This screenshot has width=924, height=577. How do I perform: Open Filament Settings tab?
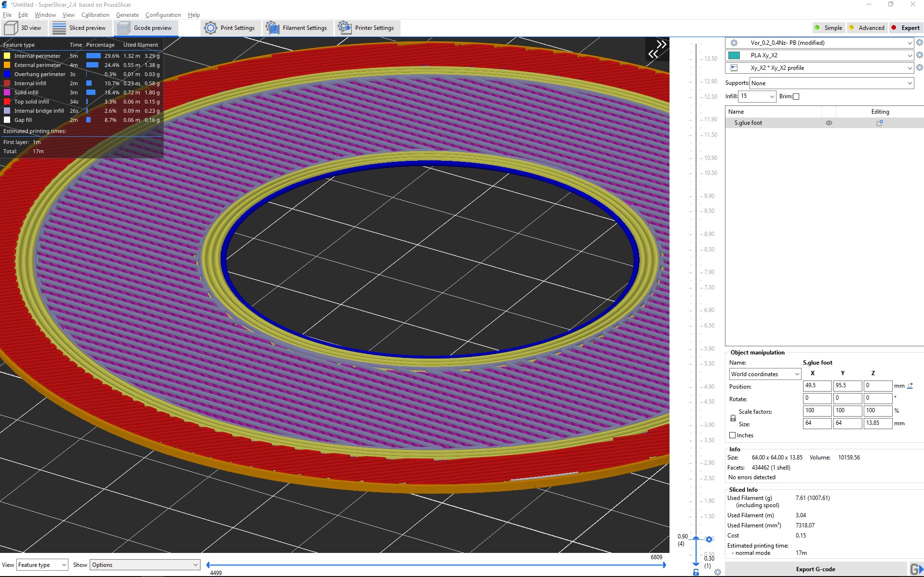(x=297, y=28)
